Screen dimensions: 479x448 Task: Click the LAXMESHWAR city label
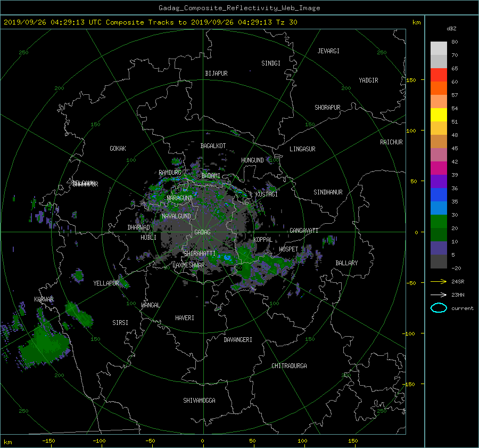tap(188, 265)
